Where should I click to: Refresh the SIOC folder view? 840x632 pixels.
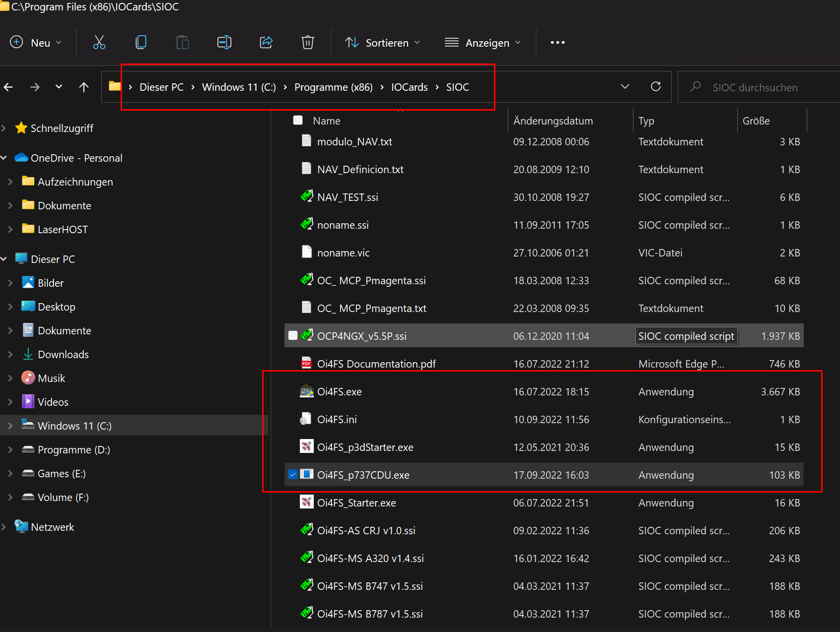[x=656, y=87]
